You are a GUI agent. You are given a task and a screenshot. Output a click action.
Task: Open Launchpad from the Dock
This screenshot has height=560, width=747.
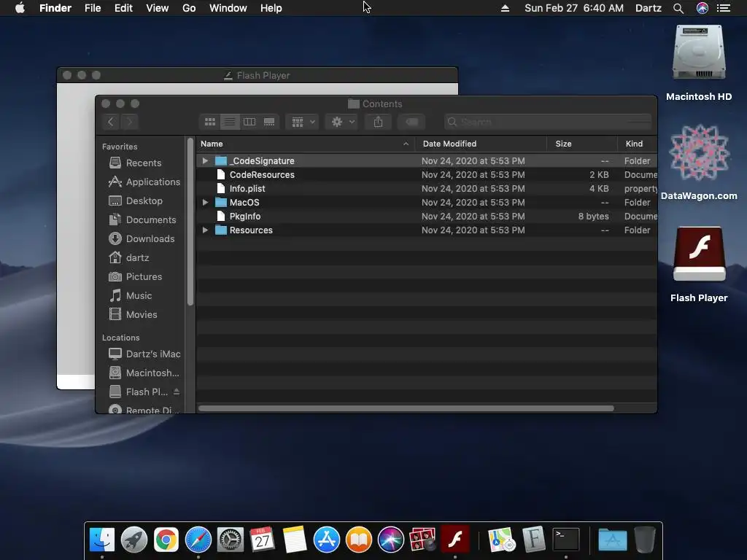[134, 540]
